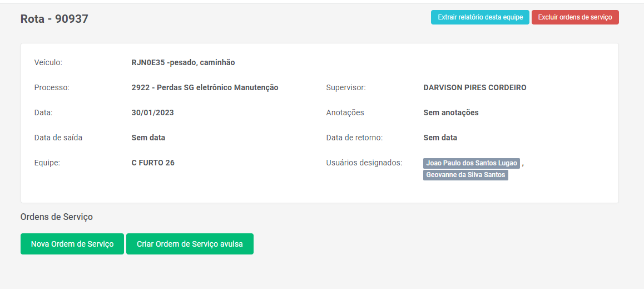Click the Ordens de Serviço section heading

(x=57, y=217)
